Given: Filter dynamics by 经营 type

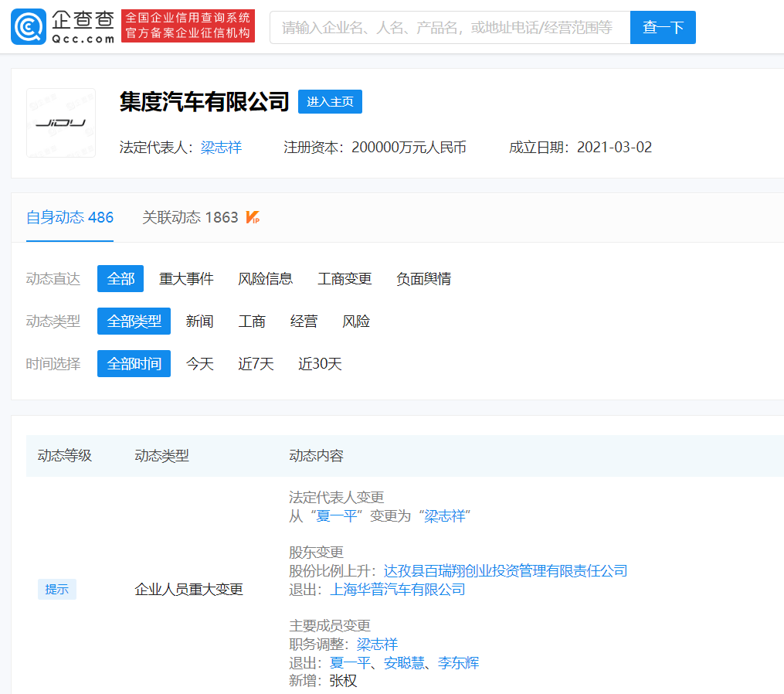Looking at the screenshot, I should pos(304,321).
